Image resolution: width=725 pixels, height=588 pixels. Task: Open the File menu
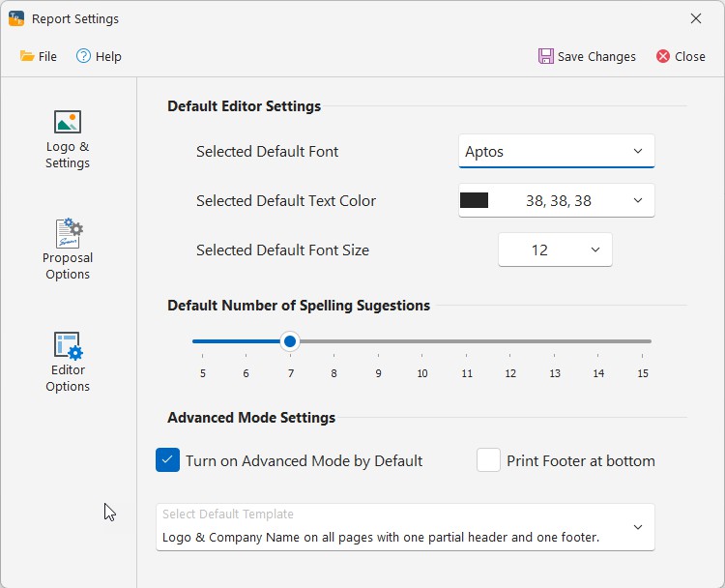[39, 56]
